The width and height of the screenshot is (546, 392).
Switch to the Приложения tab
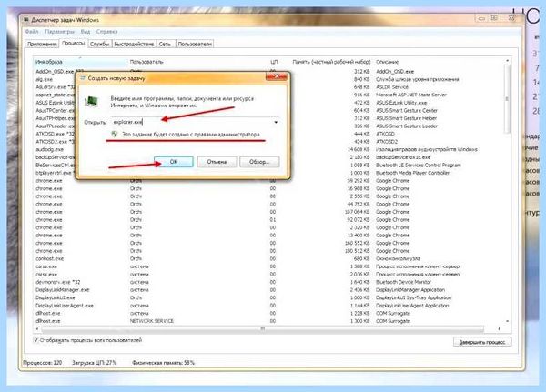[42, 45]
